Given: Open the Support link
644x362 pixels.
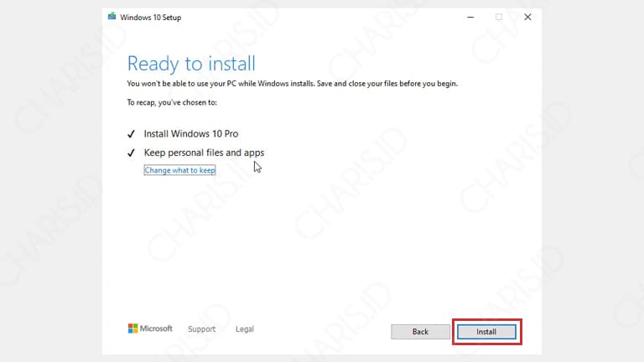Looking at the screenshot, I should point(201,328).
